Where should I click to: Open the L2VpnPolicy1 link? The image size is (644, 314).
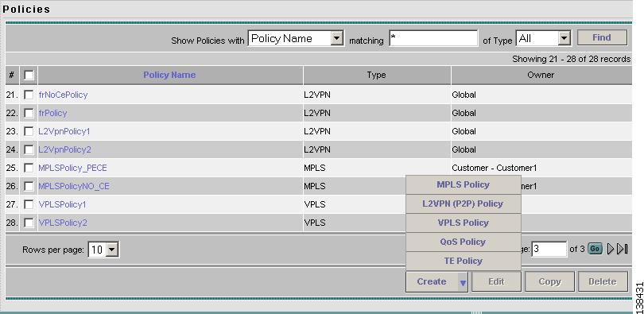pyautogui.click(x=64, y=131)
